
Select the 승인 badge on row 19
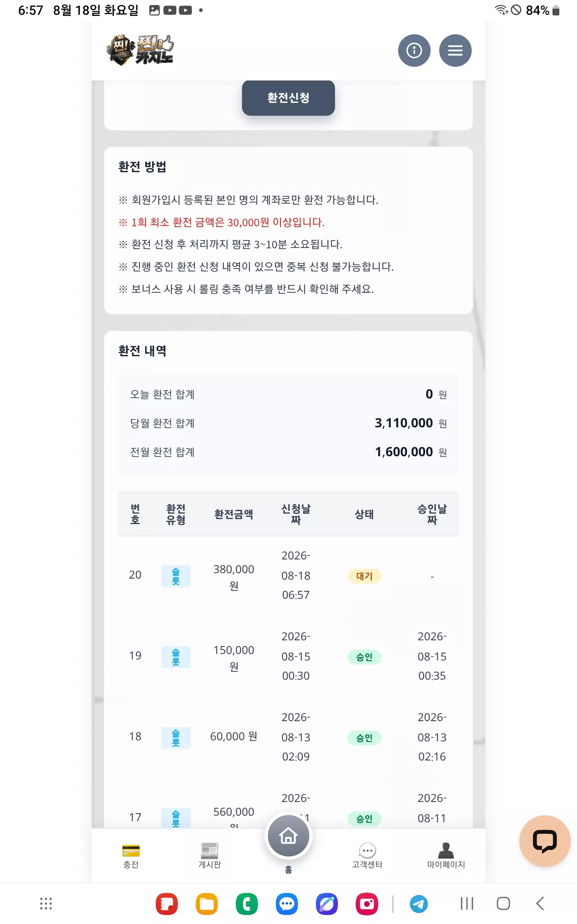[364, 657]
